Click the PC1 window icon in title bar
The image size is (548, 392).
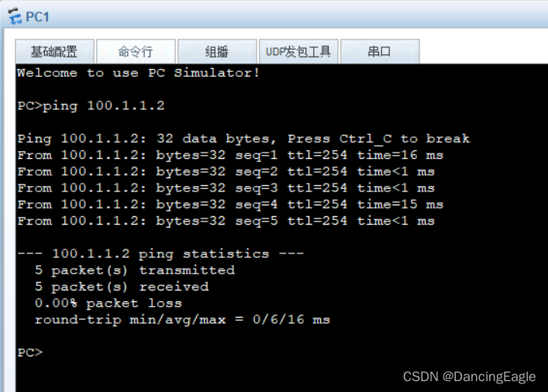point(13,16)
